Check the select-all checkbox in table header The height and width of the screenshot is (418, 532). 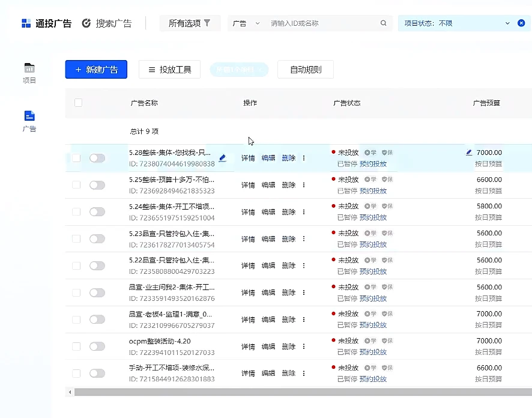(78, 103)
